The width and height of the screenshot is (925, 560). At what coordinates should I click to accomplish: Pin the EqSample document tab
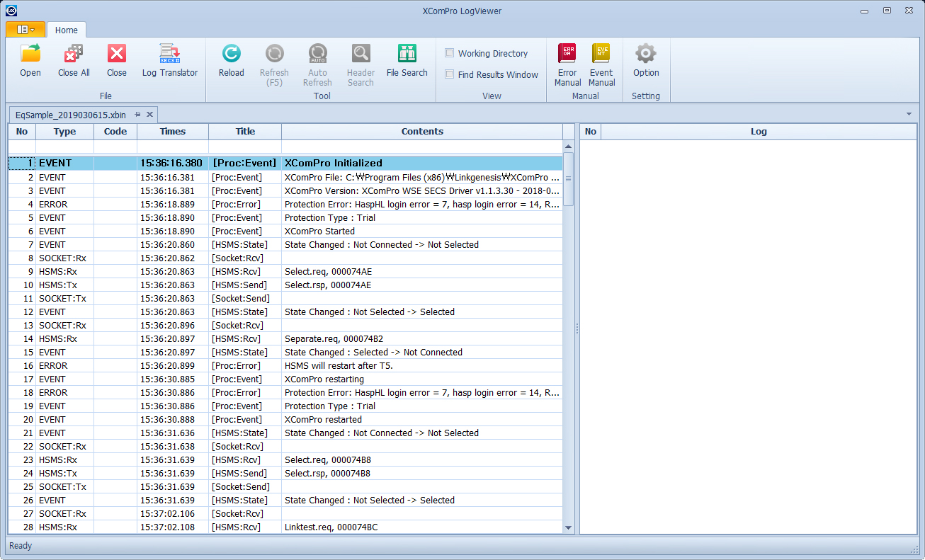(137, 115)
